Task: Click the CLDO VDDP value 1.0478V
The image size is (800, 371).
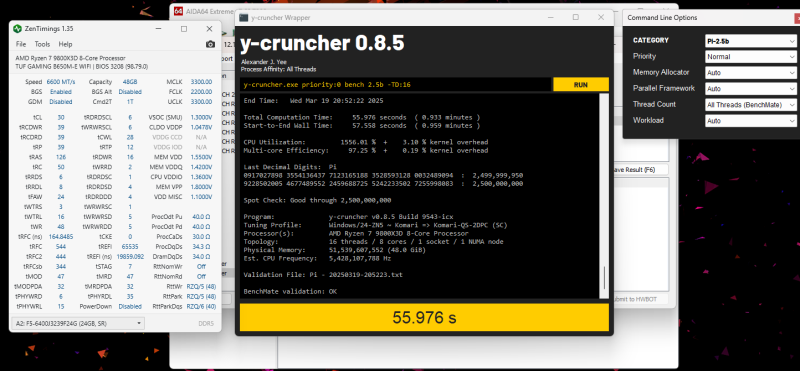Action: pos(201,127)
